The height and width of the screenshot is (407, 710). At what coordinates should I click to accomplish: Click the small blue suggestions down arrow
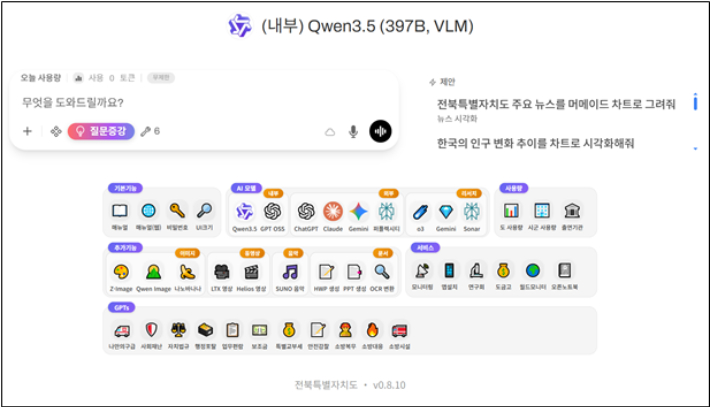click(x=696, y=148)
